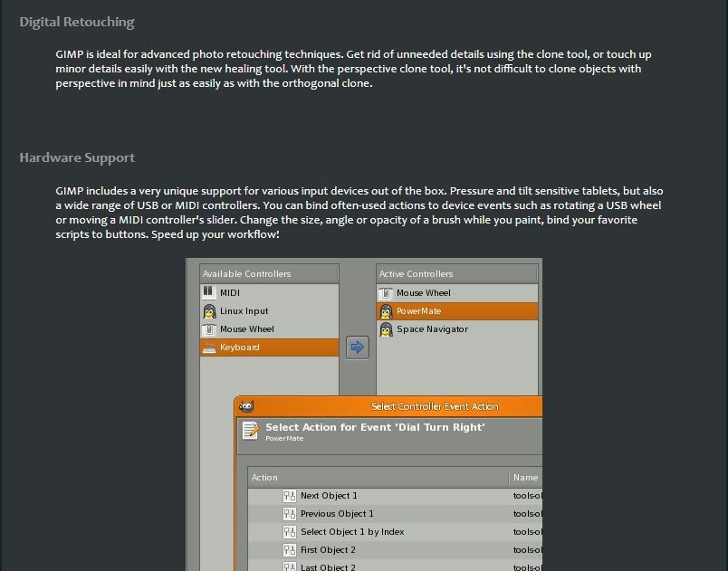
Task: Click the Previous Object 1 row icon
Action: [289, 514]
